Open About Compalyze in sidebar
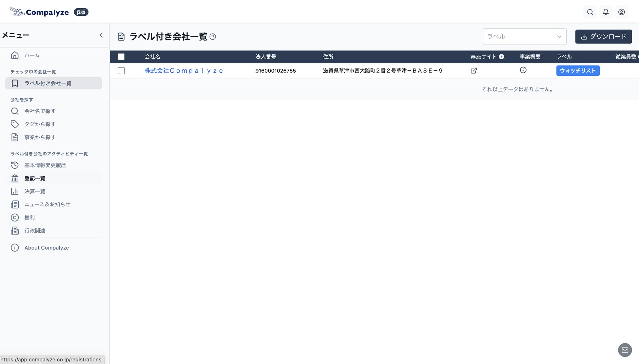 coord(46,248)
